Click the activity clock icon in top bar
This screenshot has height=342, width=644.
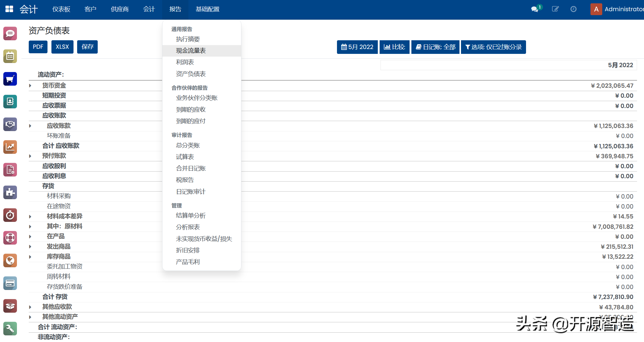click(573, 9)
